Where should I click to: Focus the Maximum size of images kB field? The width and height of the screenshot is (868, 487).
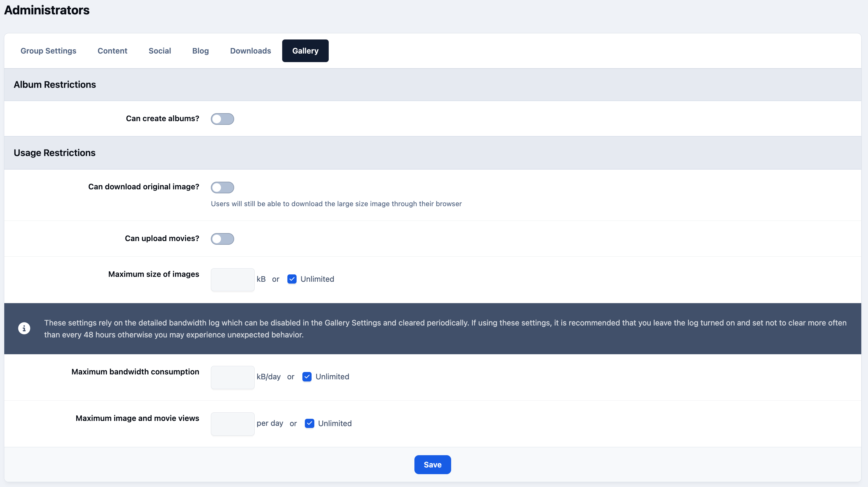(x=233, y=280)
